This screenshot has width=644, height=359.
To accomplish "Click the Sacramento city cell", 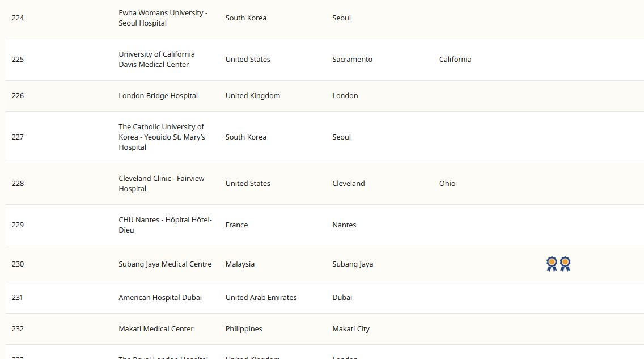I will coord(352,60).
